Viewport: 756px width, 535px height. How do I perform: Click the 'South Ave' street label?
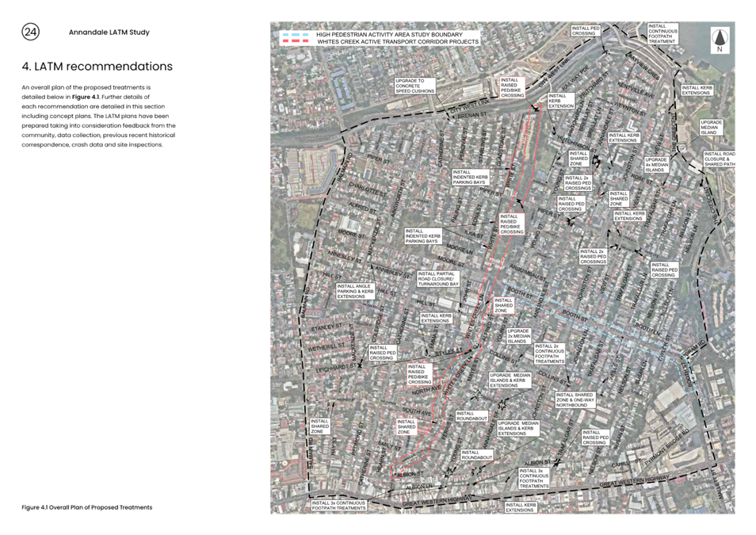[417, 412]
